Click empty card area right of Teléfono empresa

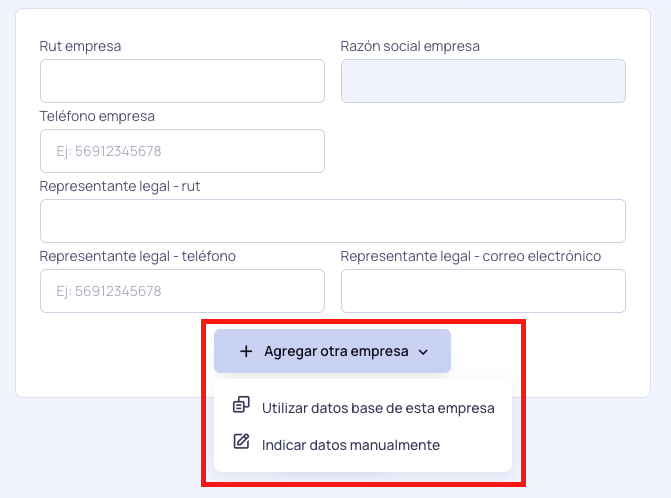coord(483,145)
